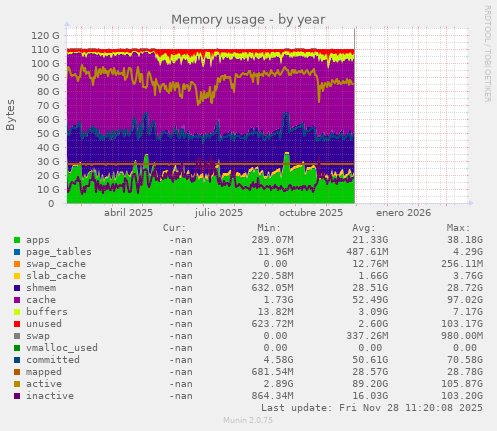Click the brown mapped legend swatch
This screenshot has height=431, width=497.
[17, 372]
